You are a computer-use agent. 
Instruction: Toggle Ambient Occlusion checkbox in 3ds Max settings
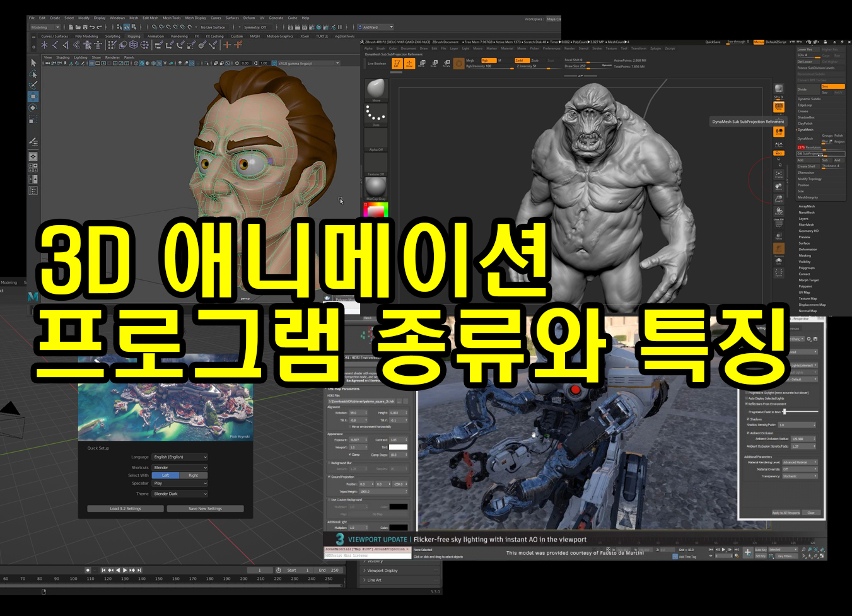(749, 433)
